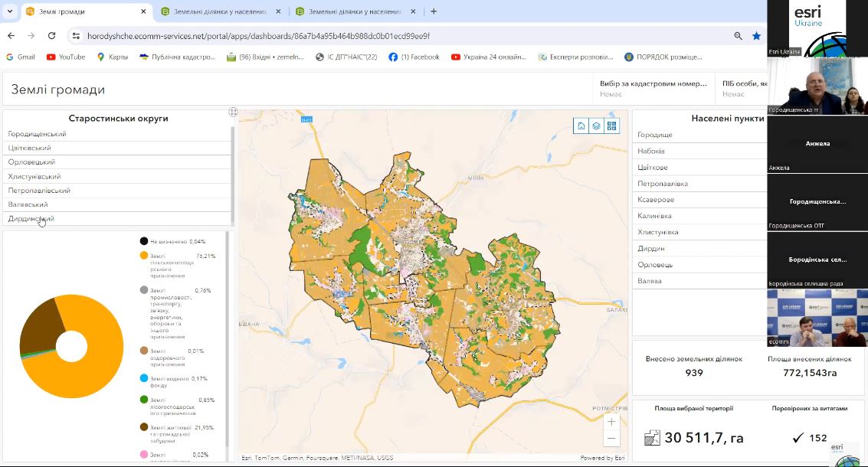Open the Gmail bookmark

coord(21,57)
